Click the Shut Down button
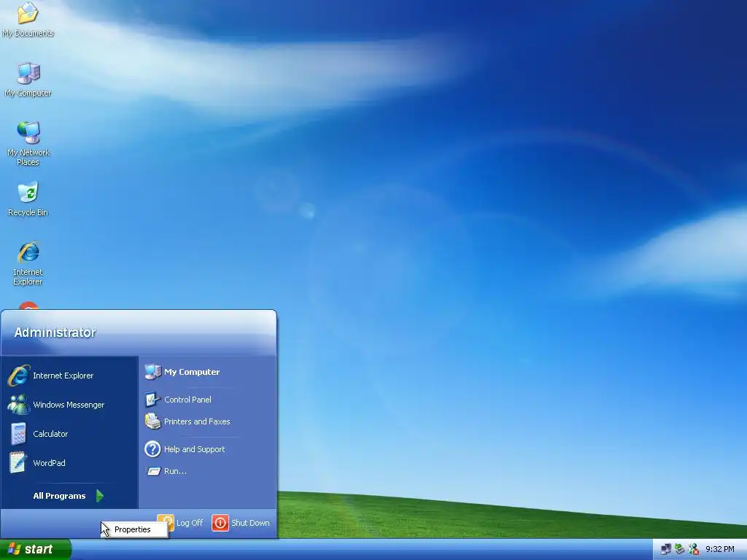This screenshot has width=747, height=560. [241, 523]
